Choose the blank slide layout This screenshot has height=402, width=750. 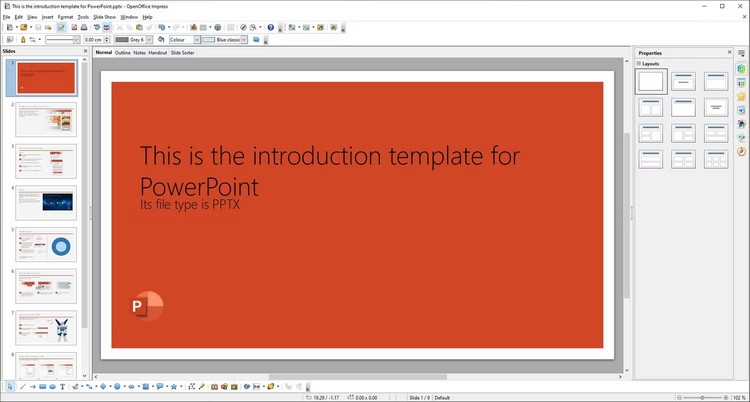pos(651,81)
